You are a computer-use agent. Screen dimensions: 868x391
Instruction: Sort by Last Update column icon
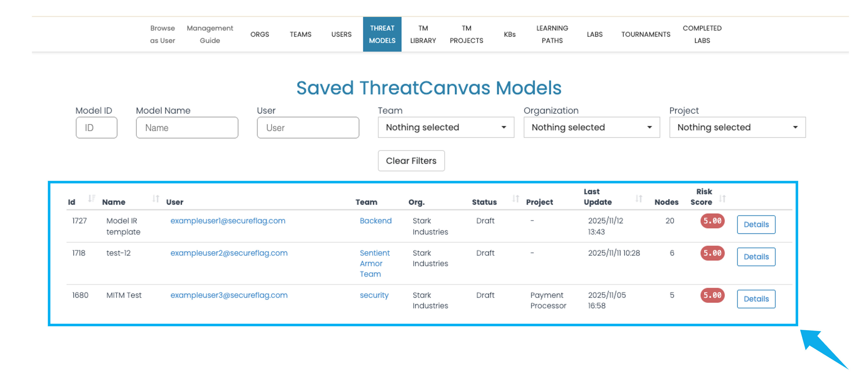pos(638,198)
